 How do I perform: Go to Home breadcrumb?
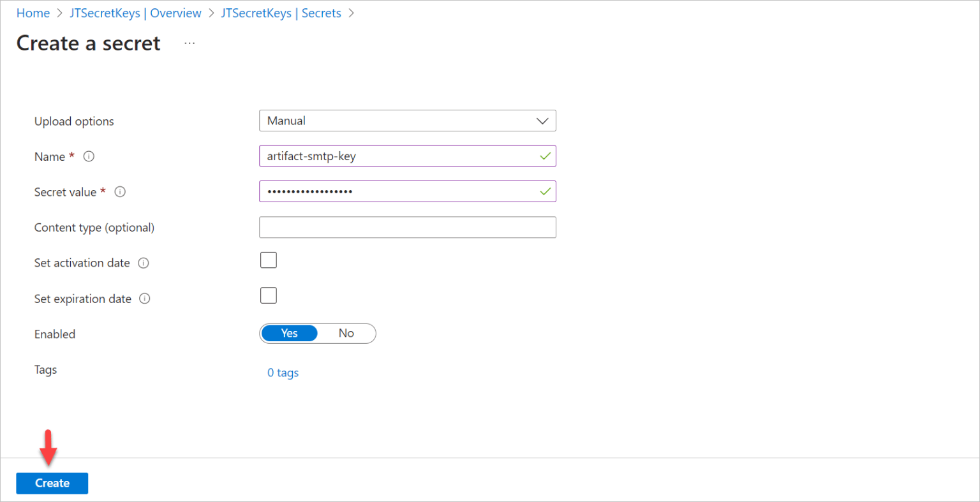(x=33, y=13)
